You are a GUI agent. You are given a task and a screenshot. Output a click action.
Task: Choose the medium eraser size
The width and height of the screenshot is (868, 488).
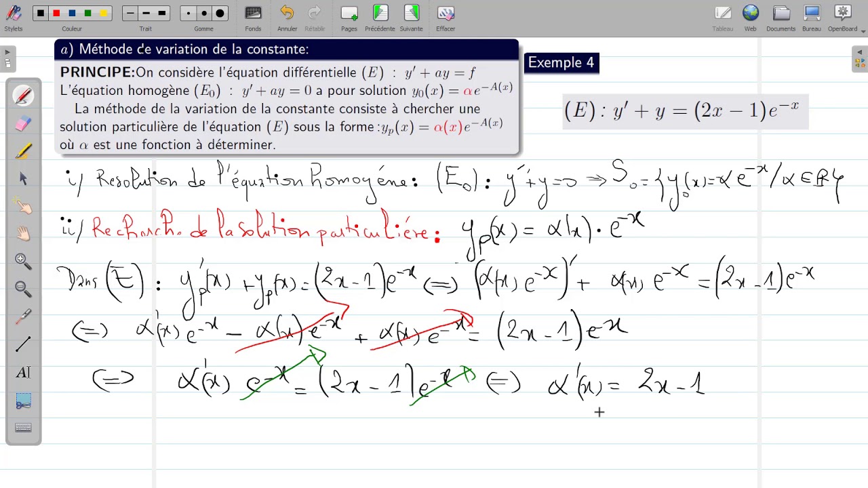click(204, 14)
